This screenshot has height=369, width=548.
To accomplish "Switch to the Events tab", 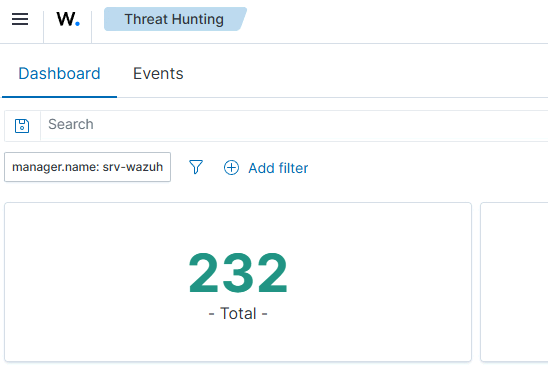I will pyautogui.click(x=158, y=74).
